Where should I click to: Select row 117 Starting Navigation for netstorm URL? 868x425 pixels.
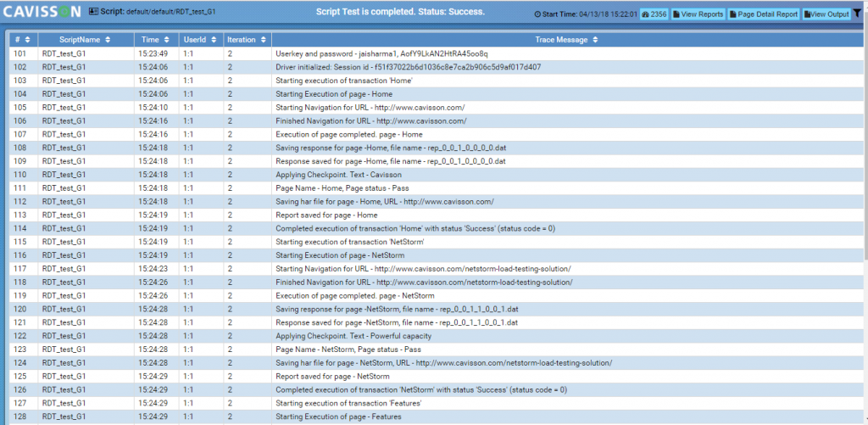point(423,269)
